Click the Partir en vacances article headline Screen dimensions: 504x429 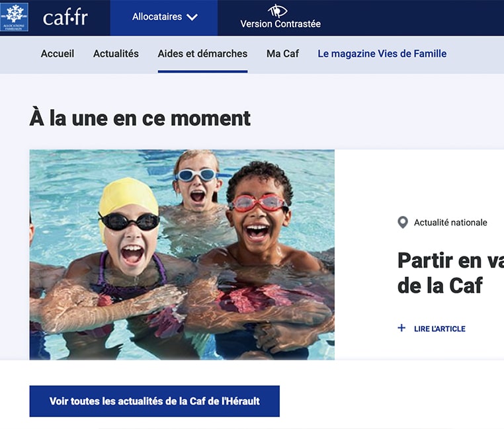point(450,273)
